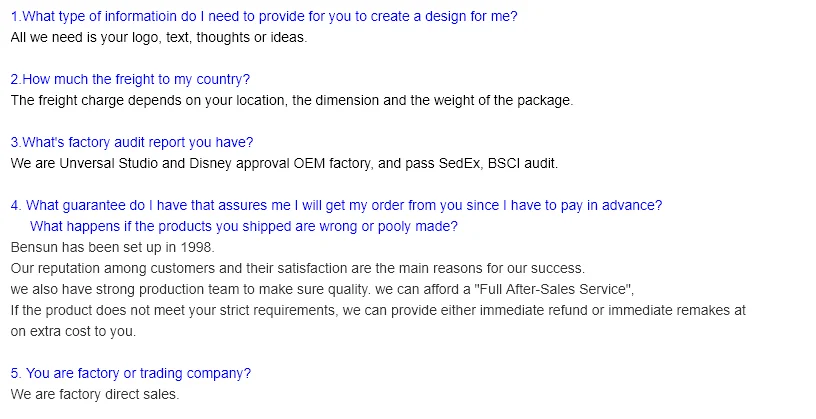Click the answer 'We are factory direct sales'
Image resolution: width=816 pixels, height=419 pixels.
point(94,394)
